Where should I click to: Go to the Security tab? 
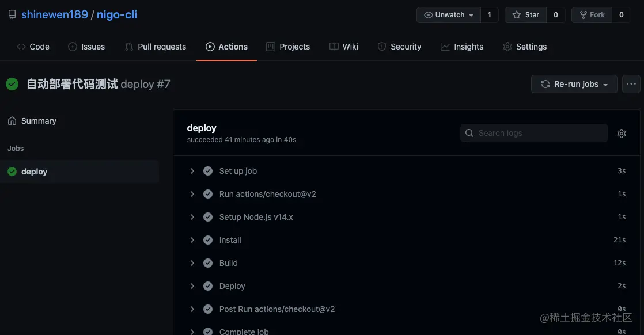pyautogui.click(x=399, y=47)
